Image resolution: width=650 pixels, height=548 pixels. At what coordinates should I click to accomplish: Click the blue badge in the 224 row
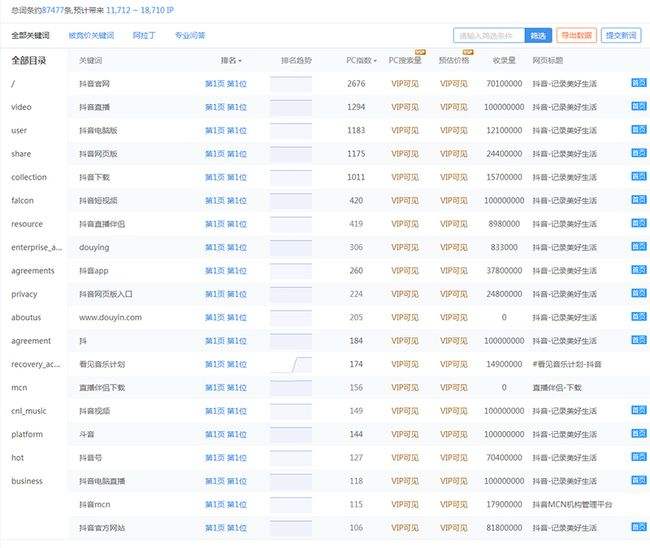pyautogui.click(x=639, y=293)
